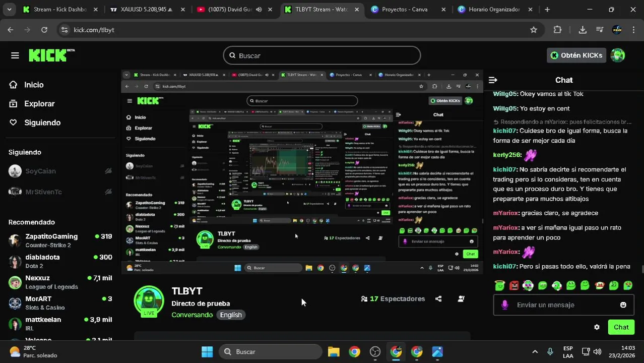
Task: Open the emoji picker in the message box
Action: tap(623, 305)
